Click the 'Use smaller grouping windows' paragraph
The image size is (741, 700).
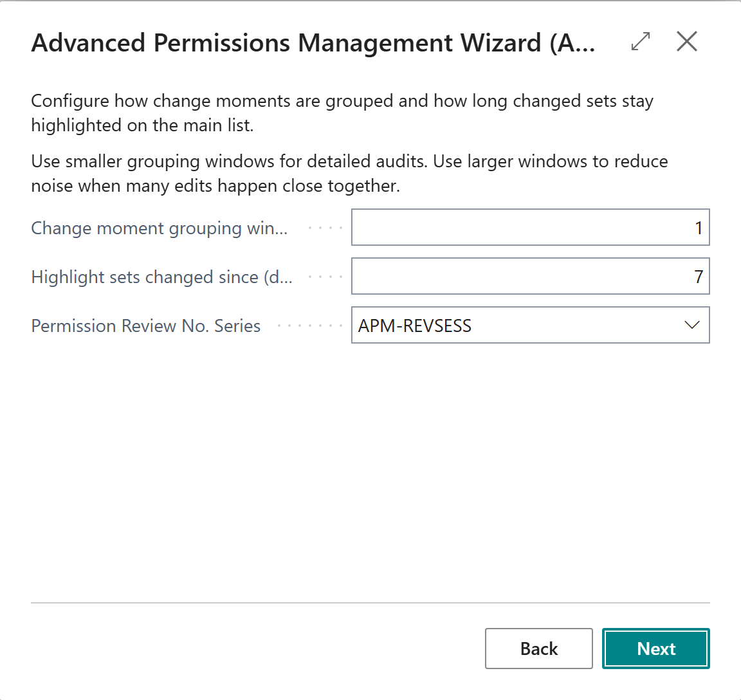pos(350,174)
